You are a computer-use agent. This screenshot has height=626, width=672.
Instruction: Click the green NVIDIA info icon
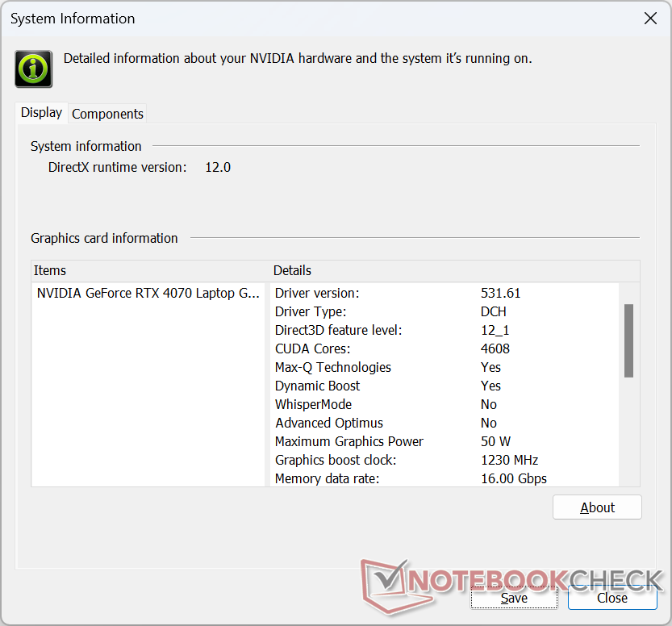pos(33,69)
